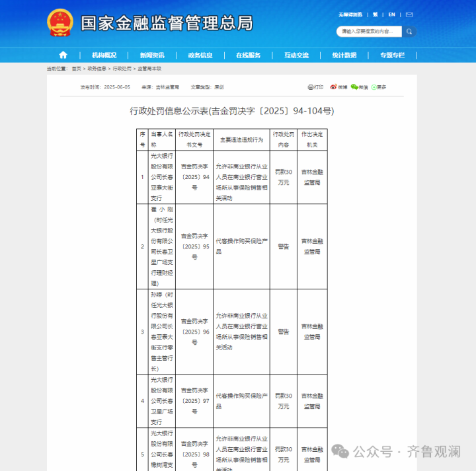
Task: Click the 作出决定机关 column header
Action: [312, 139]
